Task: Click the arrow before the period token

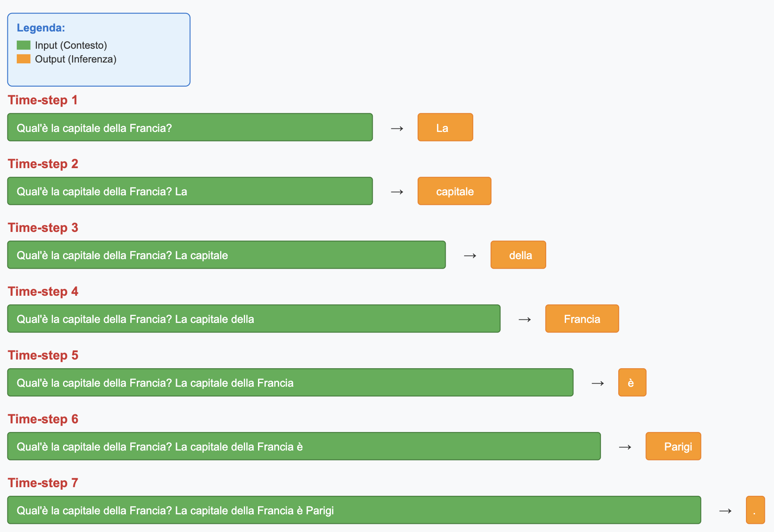Action: (x=725, y=511)
